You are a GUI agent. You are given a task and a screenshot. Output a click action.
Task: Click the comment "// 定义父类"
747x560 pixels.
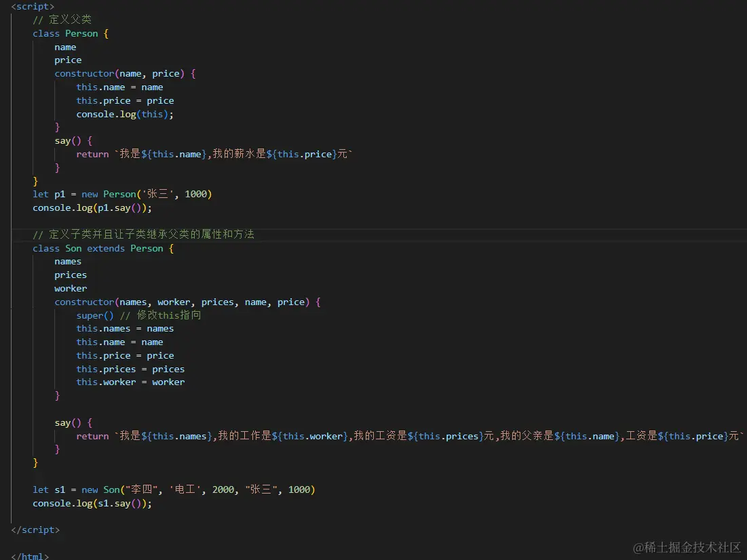click(62, 20)
